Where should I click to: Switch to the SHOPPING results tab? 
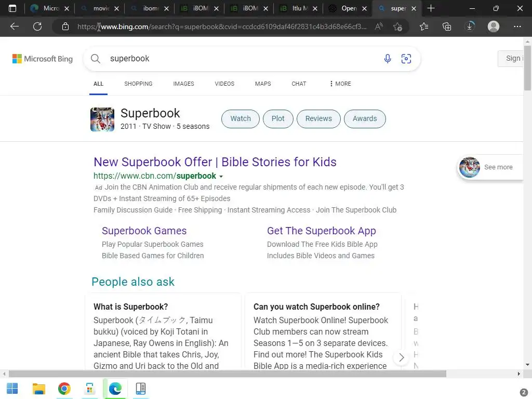tap(138, 84)
